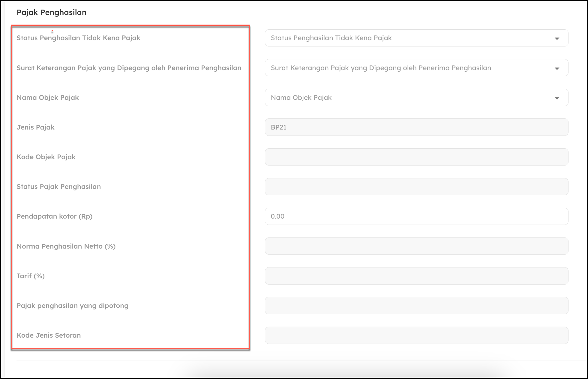Viewport: 588px width, 379px height.
Task: Open Nama Objek Pajak dropdown
Action: click(411, 97)
